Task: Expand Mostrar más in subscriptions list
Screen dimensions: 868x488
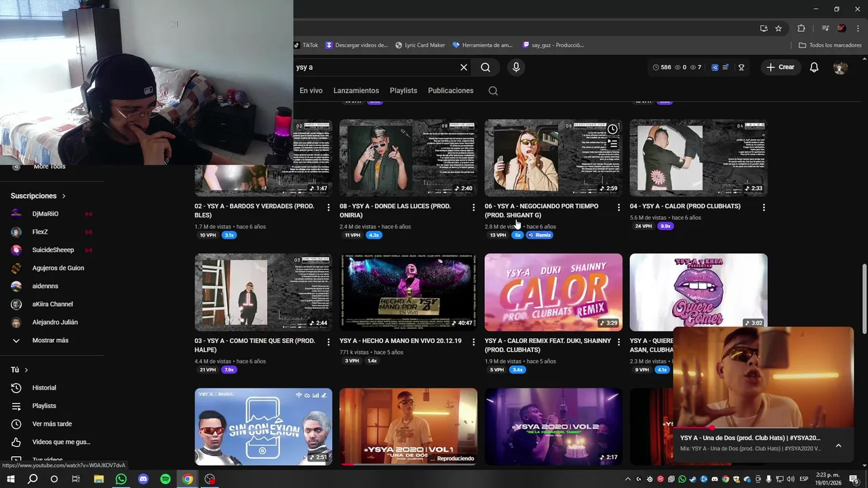Action: pyautogui.click(x=50, y=340)
